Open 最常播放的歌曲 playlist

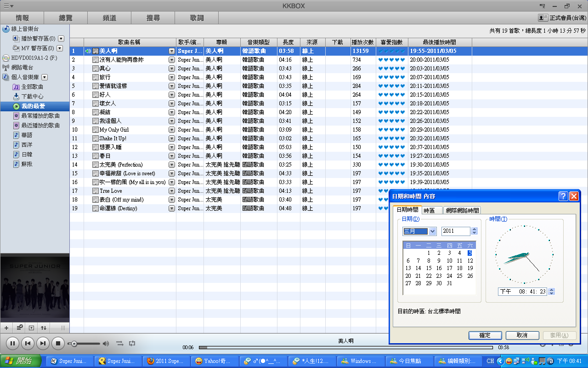[40, 116]
